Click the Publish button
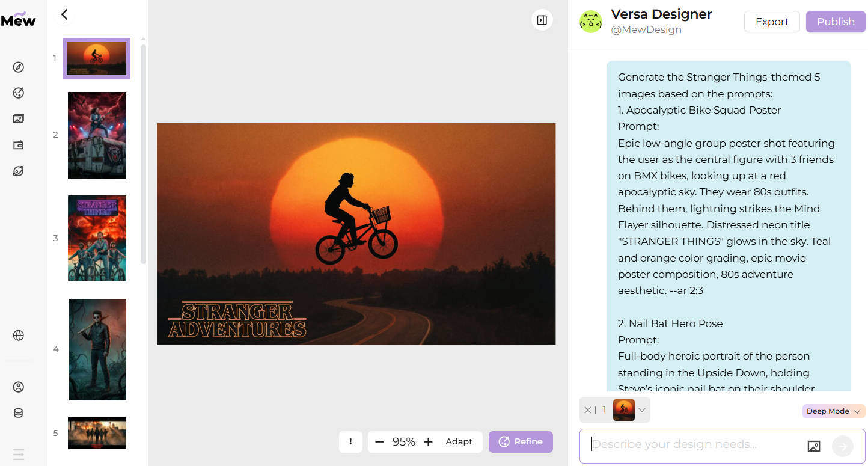 pyautogui.click(x=836, y=22)
